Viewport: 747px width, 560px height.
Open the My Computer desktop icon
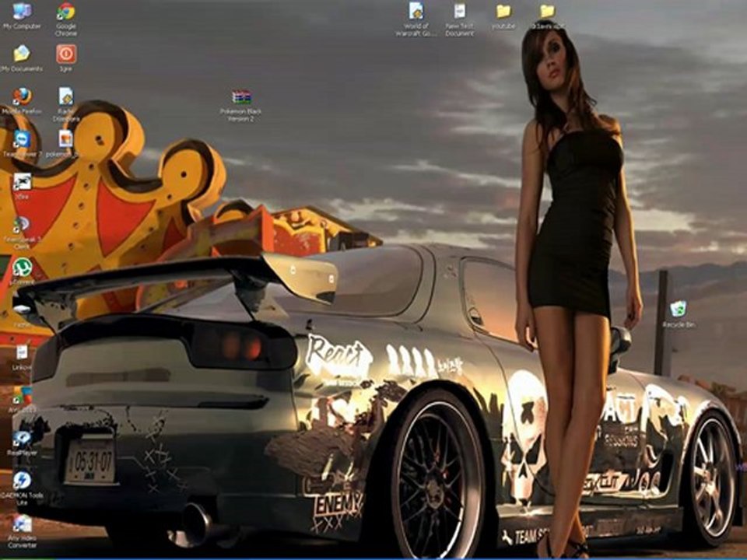(22, 12)
